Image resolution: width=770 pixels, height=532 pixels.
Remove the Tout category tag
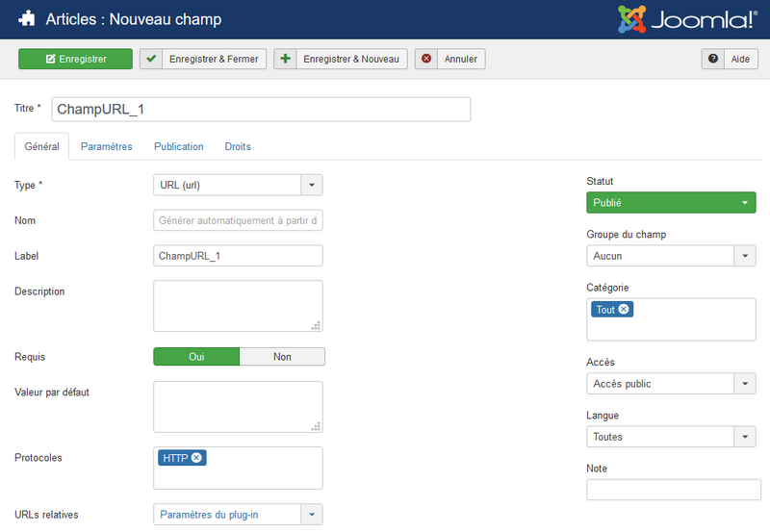click(x=624, y=310)
